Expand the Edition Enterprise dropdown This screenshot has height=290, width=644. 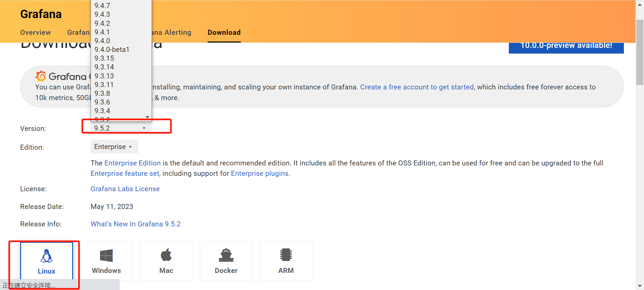point(114,147)
